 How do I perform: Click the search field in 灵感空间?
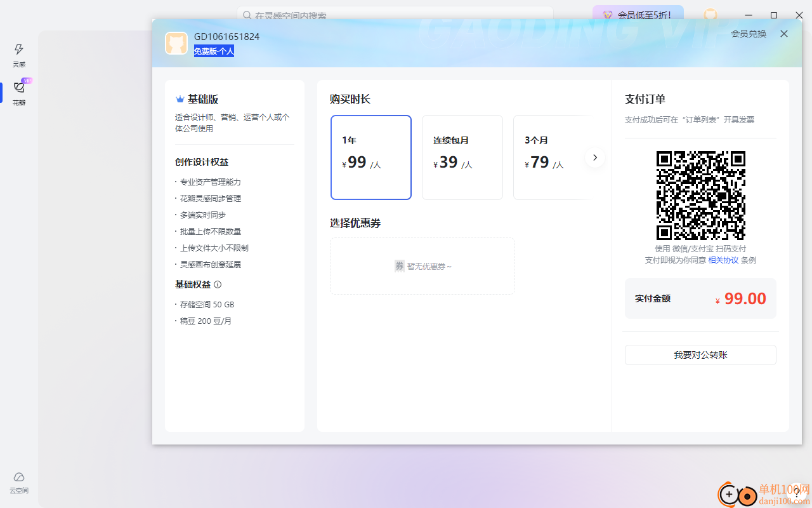point(395,15)
